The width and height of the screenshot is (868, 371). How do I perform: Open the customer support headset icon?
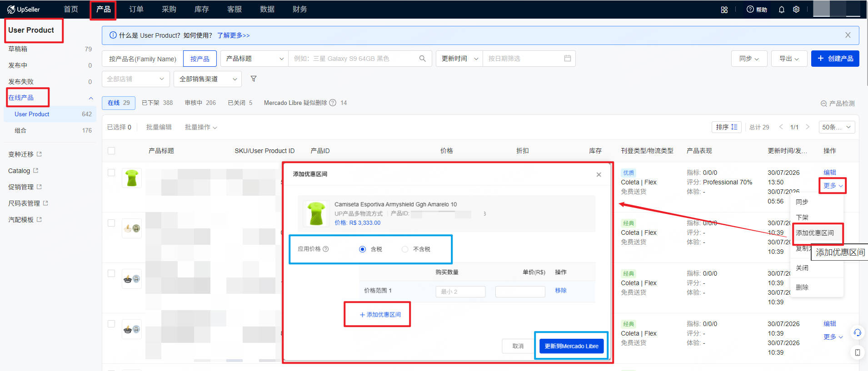tap(857, 333)
